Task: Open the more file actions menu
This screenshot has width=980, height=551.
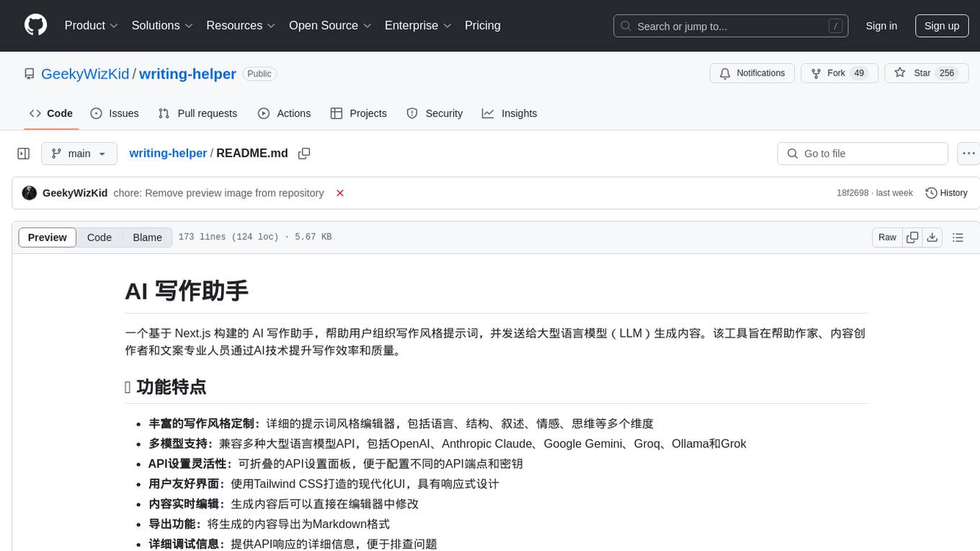Action: 968,154
